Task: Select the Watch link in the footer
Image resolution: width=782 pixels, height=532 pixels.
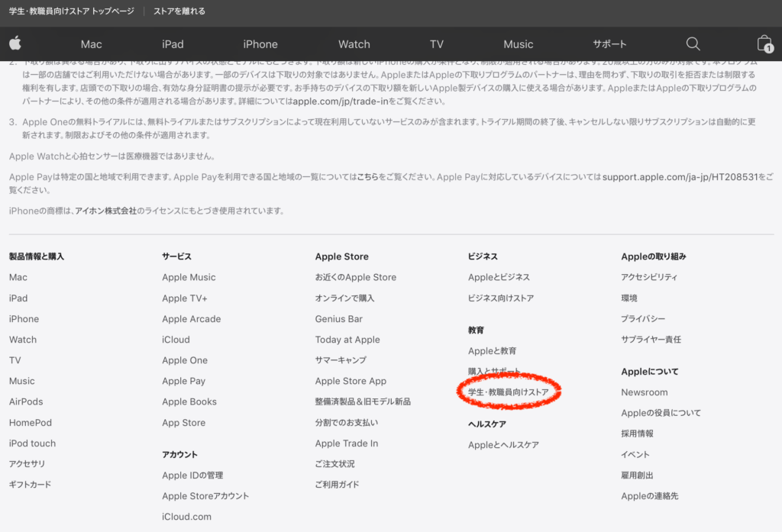Action: (22, 340)
